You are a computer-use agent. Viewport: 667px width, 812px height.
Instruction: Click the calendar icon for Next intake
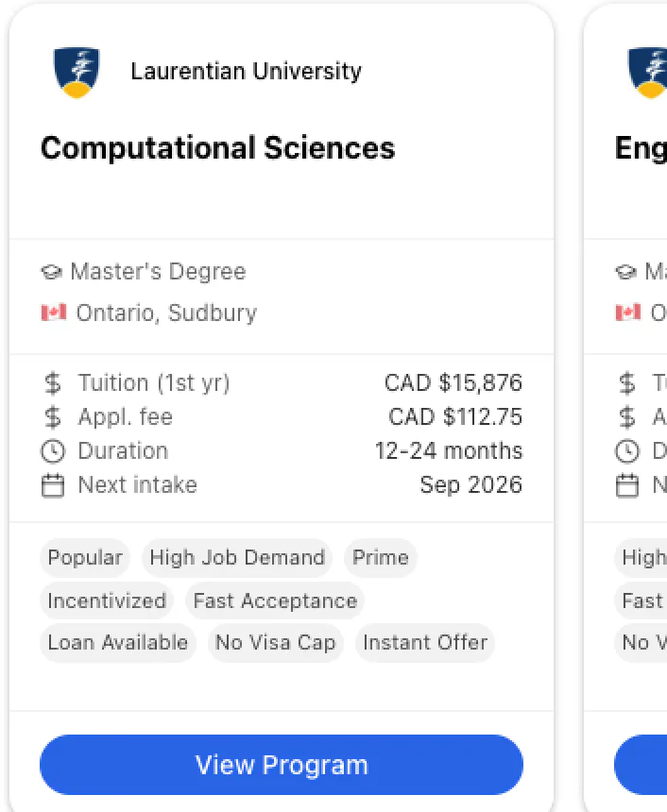(53, 484)
